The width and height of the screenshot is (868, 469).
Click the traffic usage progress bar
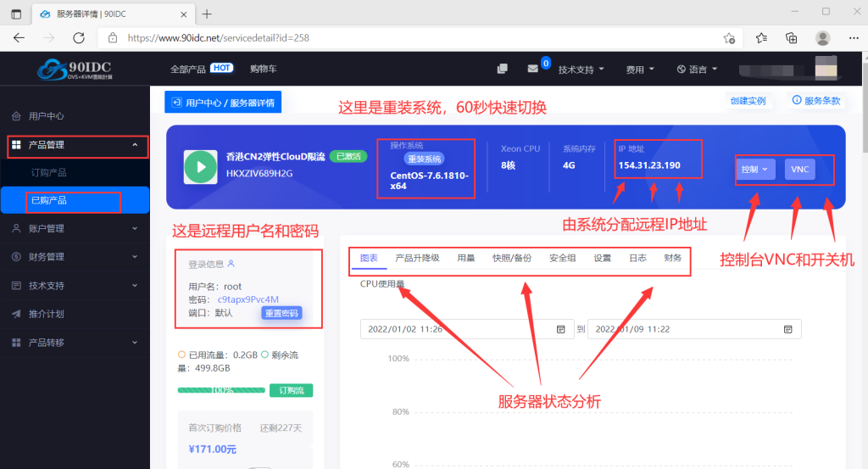tap(222, 391)
